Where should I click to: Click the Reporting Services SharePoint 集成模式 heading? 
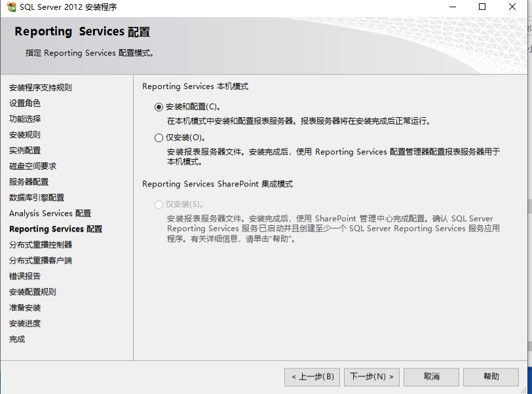(218, 184)
